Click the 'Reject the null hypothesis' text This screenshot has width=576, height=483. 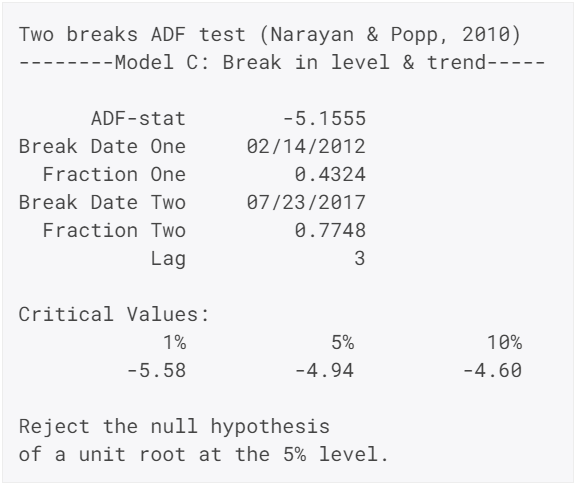tap(174, 427)
